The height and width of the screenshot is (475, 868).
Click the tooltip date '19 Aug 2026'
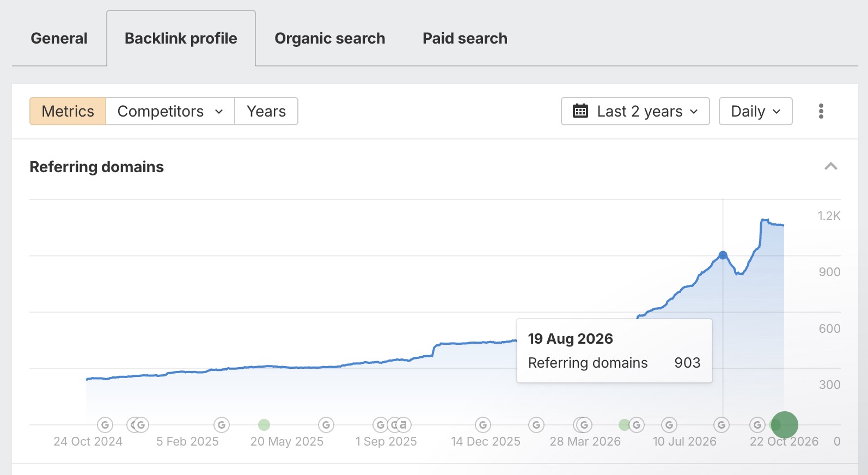(x=570, y=339)
